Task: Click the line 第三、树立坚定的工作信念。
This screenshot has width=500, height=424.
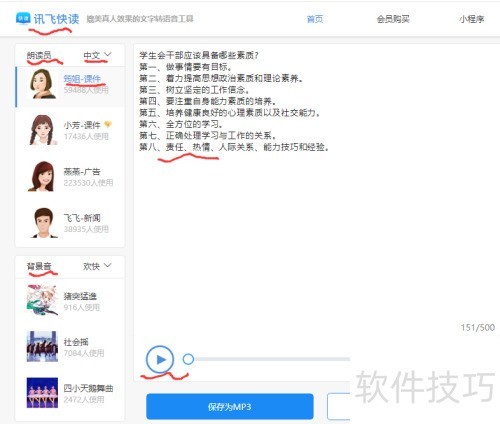Action: point(195,90)
